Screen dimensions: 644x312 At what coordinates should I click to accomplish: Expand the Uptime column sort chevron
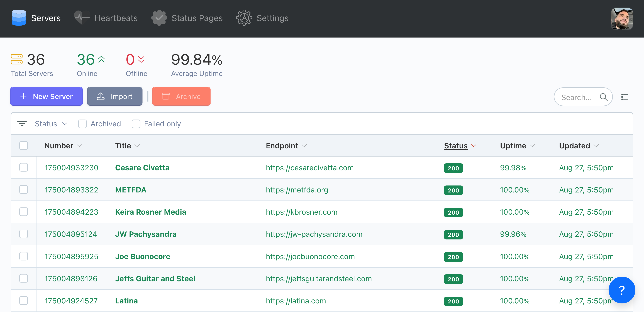pos(532,146)
